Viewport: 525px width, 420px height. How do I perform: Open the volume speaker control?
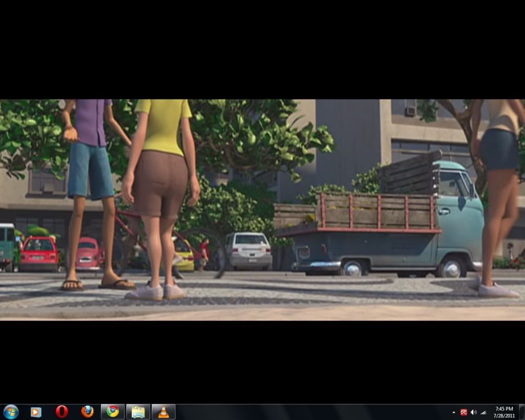[473, 412]
